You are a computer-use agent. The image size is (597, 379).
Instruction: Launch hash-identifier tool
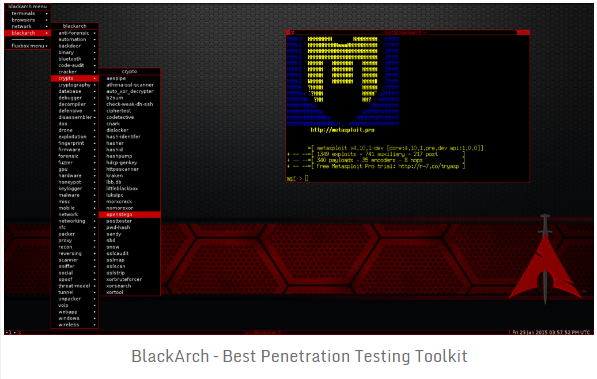(x=129, y=137)
